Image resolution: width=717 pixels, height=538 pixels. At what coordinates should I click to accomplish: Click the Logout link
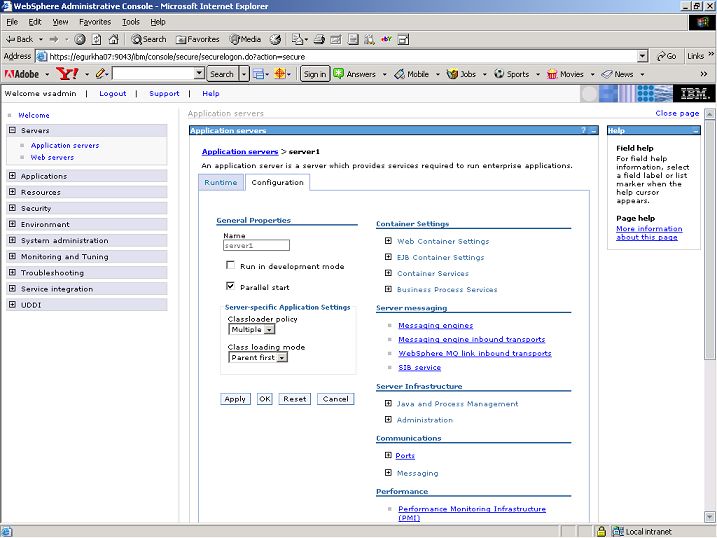(112, 93)
